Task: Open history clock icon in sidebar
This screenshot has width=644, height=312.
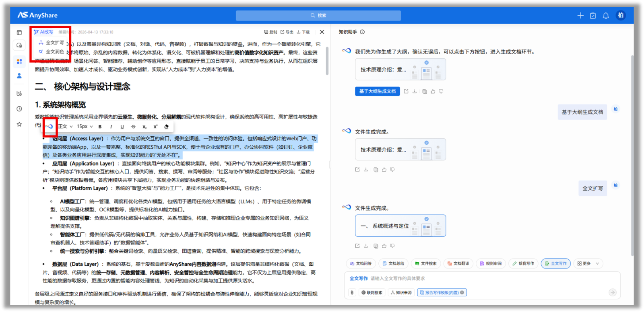Action: click(19, 109)
